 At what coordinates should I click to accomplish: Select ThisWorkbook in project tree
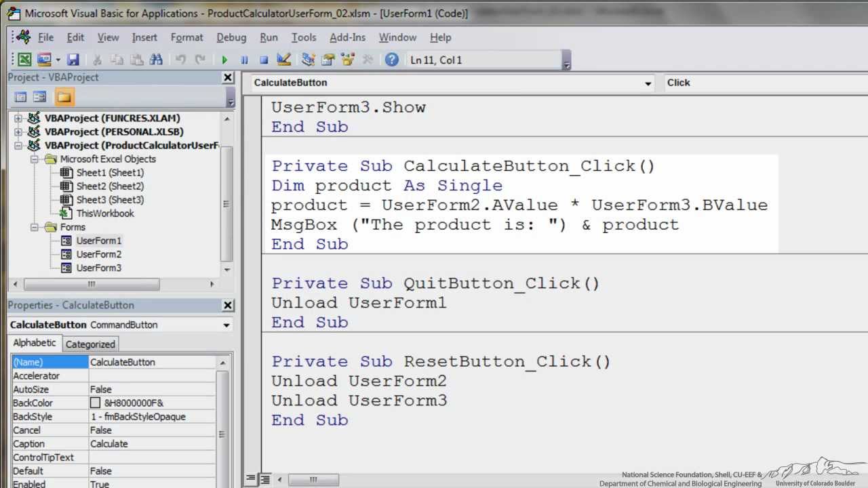point(105,213)
